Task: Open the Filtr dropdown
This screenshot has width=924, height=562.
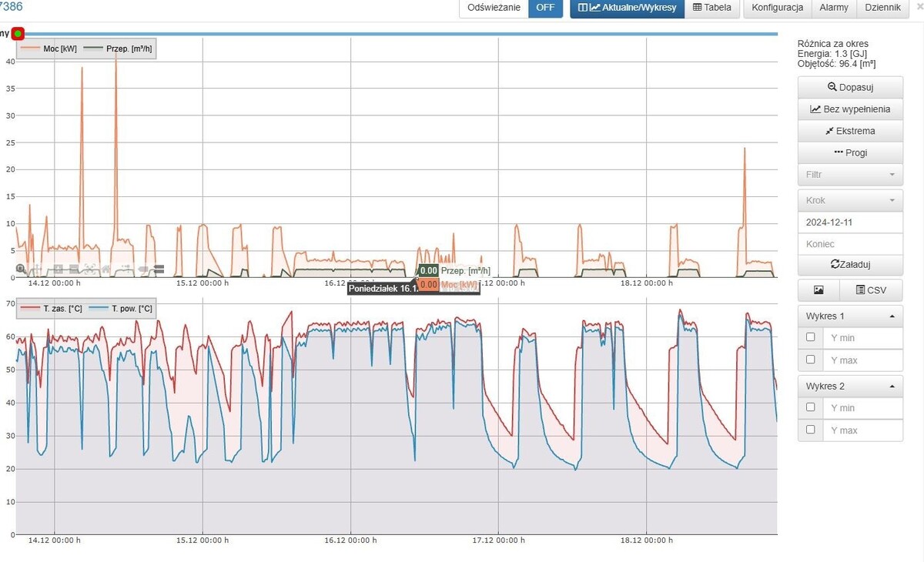Action: [850, 175]
